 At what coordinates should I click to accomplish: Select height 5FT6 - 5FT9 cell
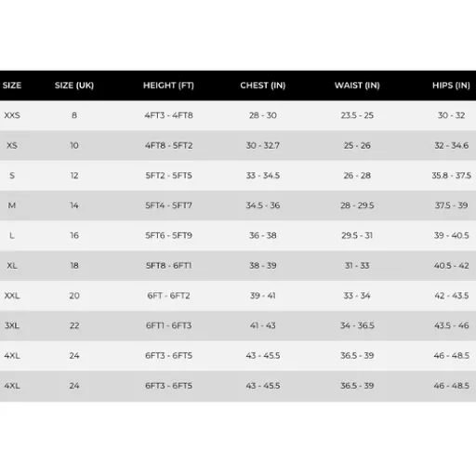coord(169,235)
